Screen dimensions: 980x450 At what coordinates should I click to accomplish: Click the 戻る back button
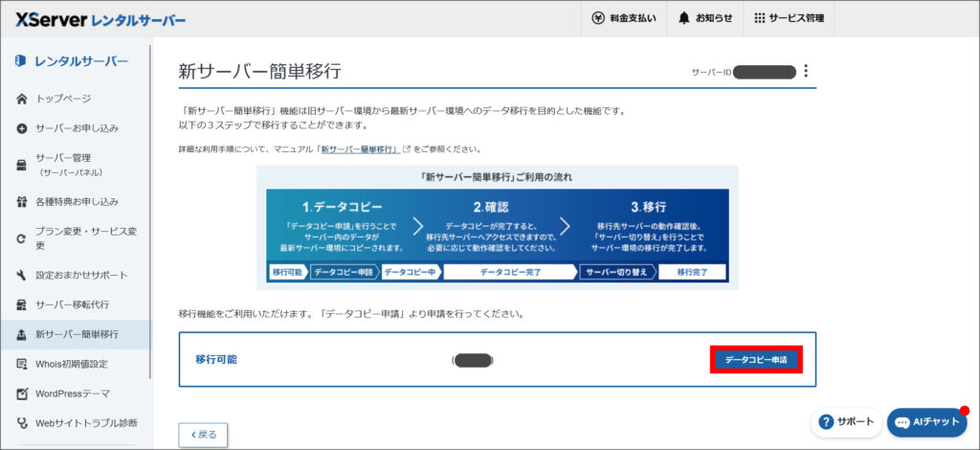tap(203, 435)
